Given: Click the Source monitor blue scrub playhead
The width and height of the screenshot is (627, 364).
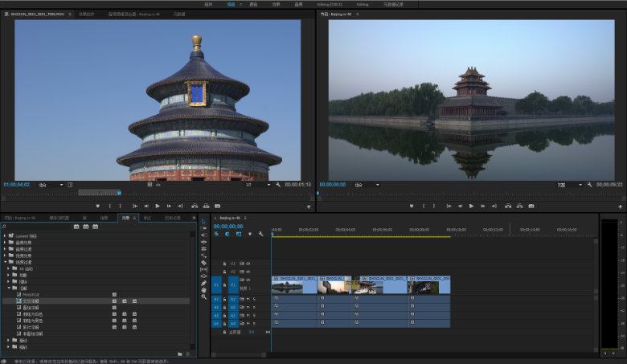Looking at the screenshot, I should pos(119,193).
